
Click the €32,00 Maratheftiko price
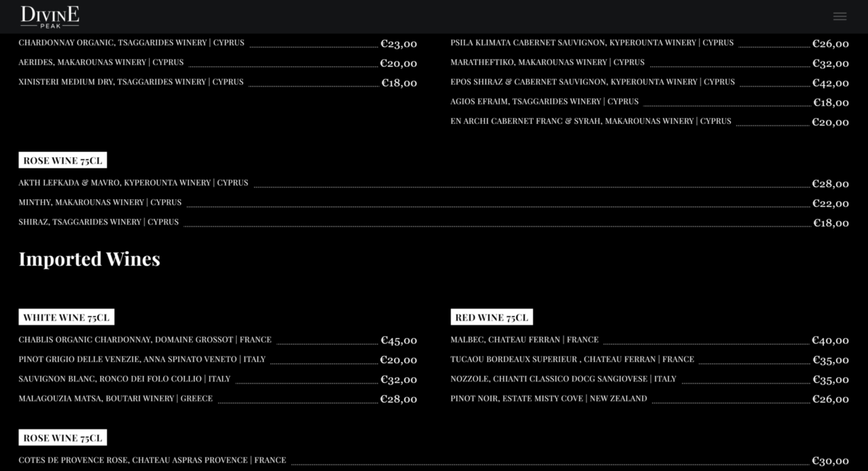click(x=831, y=63)
